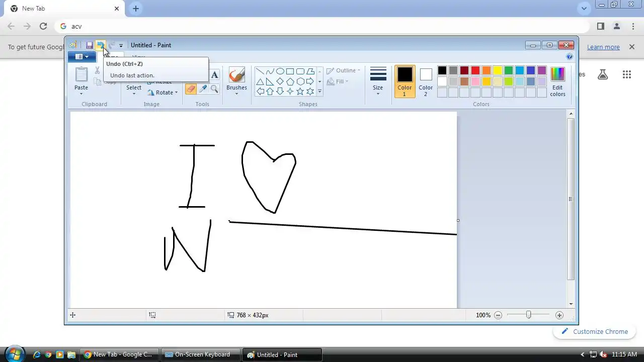This screenshot has width=644, height=362.
Task: Reload the Chrome page
Action: [x=43, y=26]
